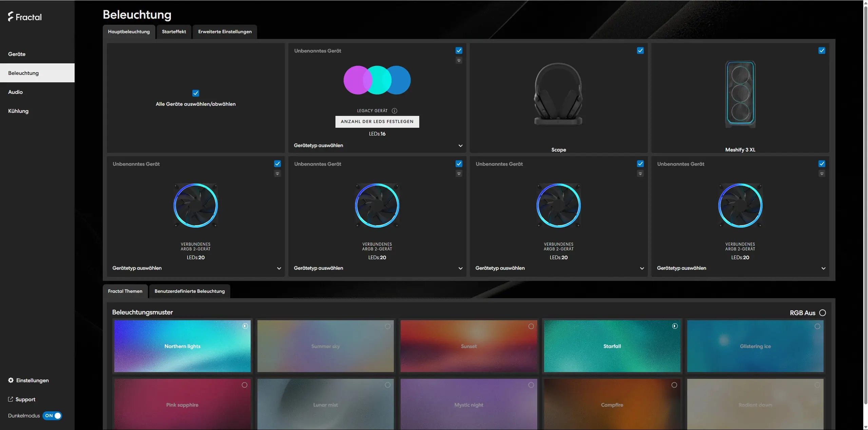The width and height of the screenshot is (868, 430).
Task: Click the Legacy Gerät info icon
Action: tap(394, 111)
